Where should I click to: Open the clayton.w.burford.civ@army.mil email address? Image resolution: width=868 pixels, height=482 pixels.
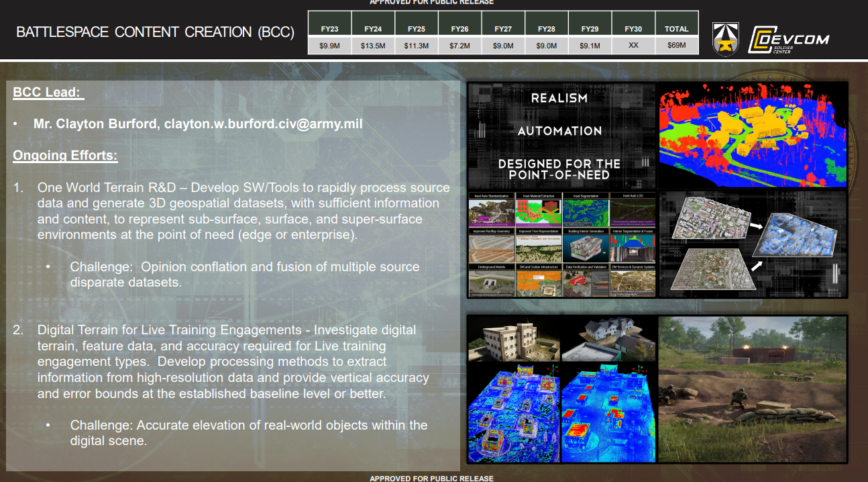[263, 124]
